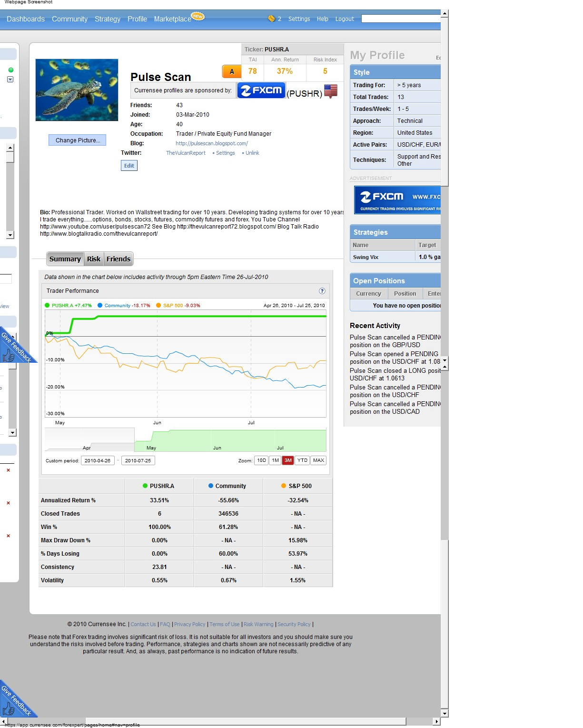Open the Dashboards menu
Viewport: 583px width, 728px height.
pyautogui.click(x=26, y=19)
